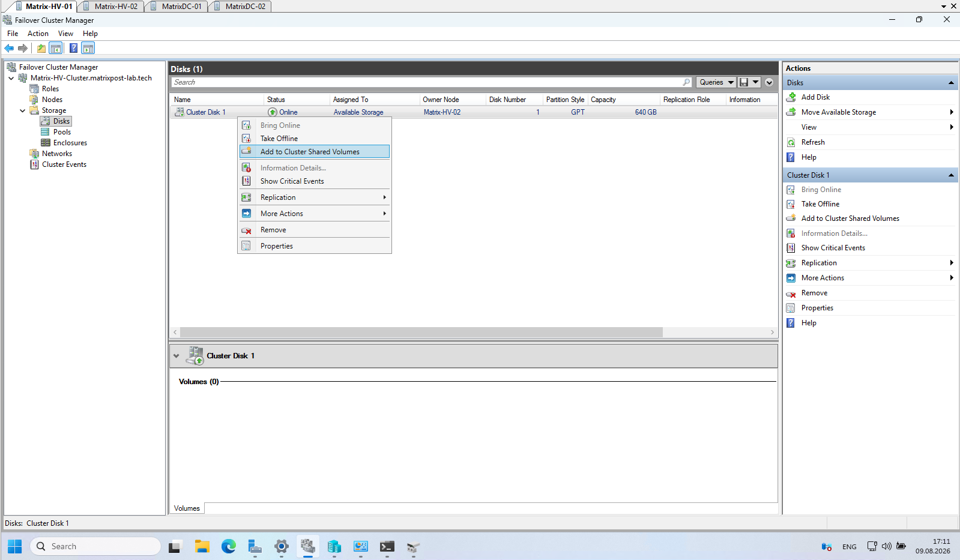Open Task View from the taskbar
The width and height of the screenshot is (960, 560).
[x=175, y=546]
